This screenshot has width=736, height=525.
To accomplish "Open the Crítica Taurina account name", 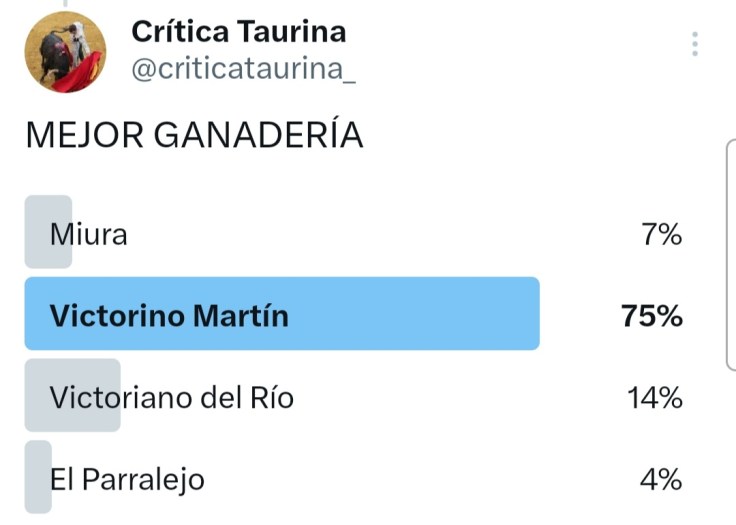I will pos(239,31).
